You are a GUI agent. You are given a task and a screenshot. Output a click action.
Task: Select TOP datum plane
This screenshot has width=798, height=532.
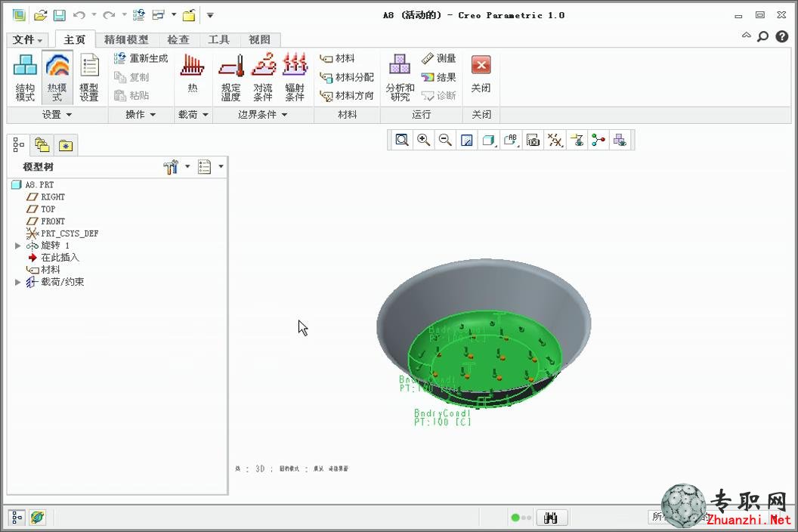coord(42,209)
